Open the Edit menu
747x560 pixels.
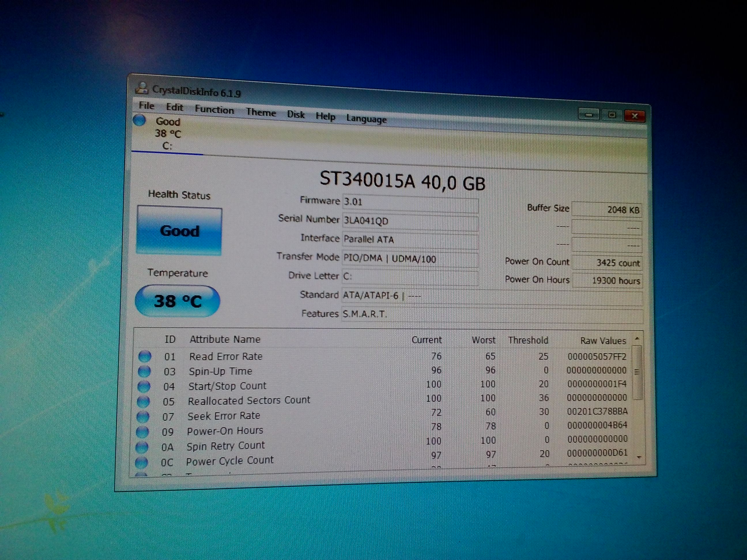pyautogui.click(x=174, y=107)
